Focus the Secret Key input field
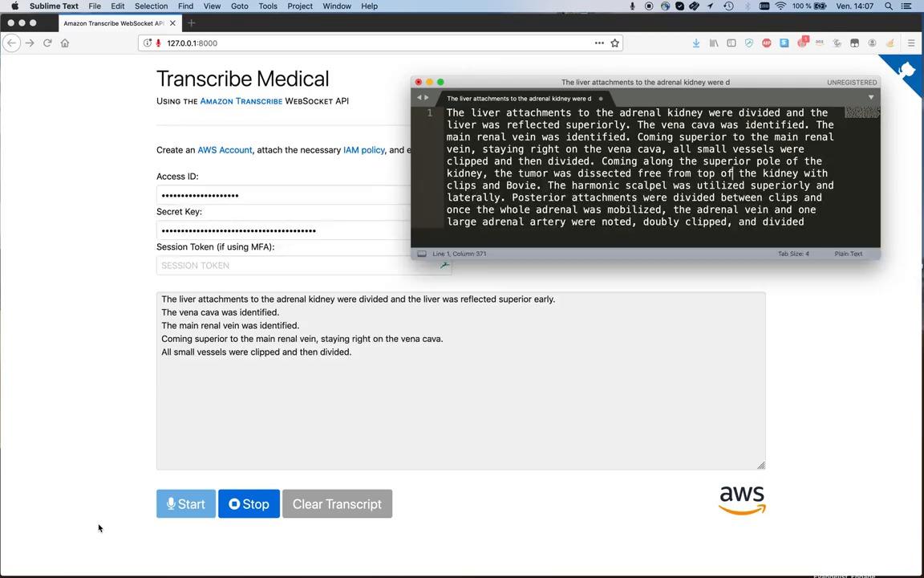Viewport: 924px width, 578px height. (x=283, y=230)
